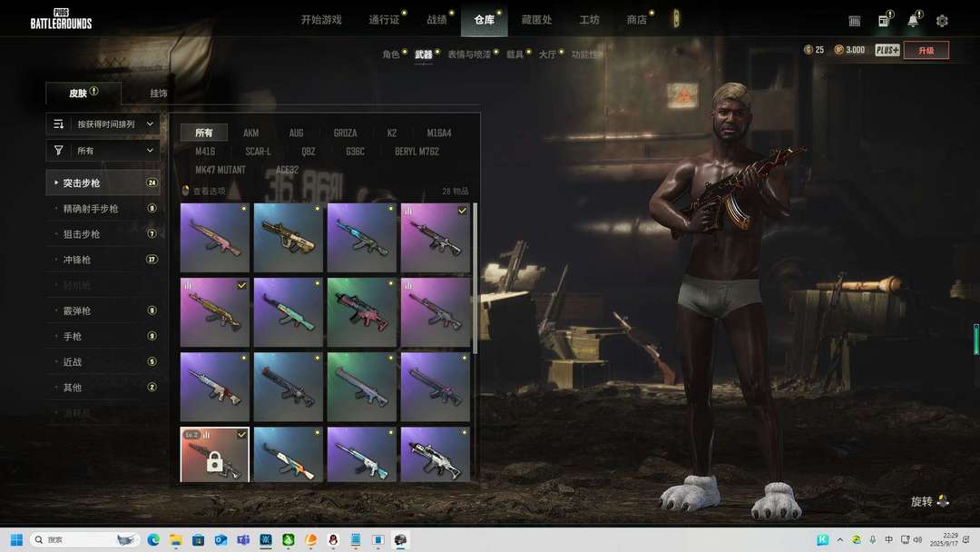Click the rotate character icon beside 旋转
This screenshot has width=980, height=552.
pyautogui.click(x=943, y=501)
